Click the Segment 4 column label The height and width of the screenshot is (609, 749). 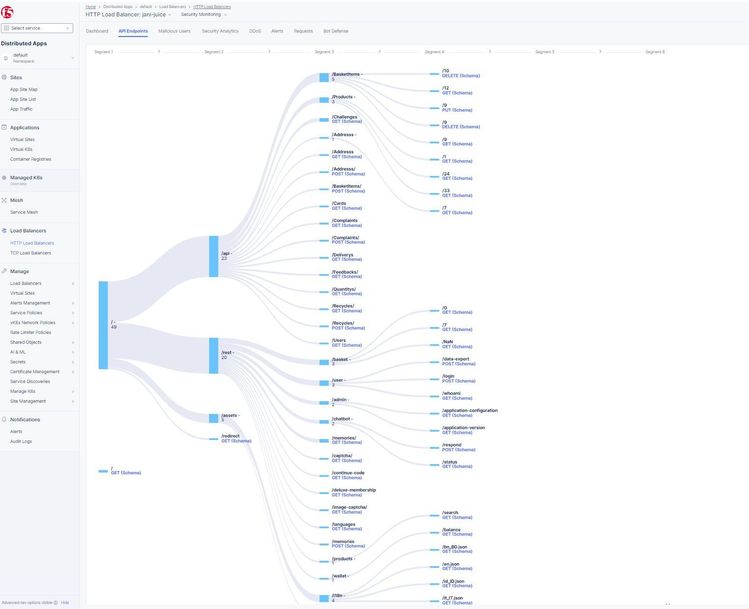[434, 52]
